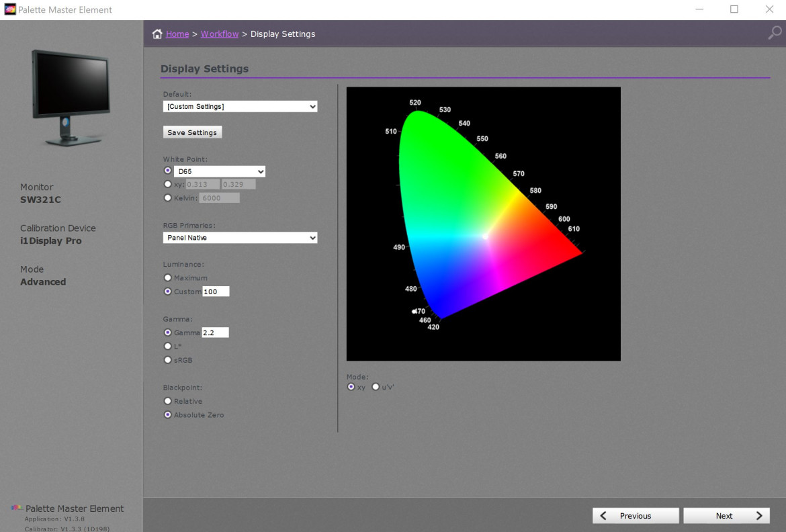Image resolution: width=786 pixels, height=532 pixels.
Task: Click the home icon in the breadcrumb
Action: (x=157, y=34)
